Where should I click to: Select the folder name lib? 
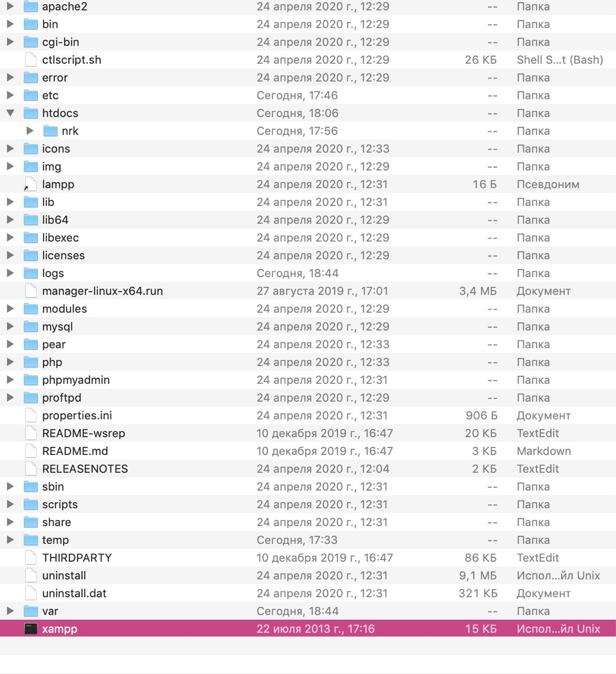tap(48, 202)
